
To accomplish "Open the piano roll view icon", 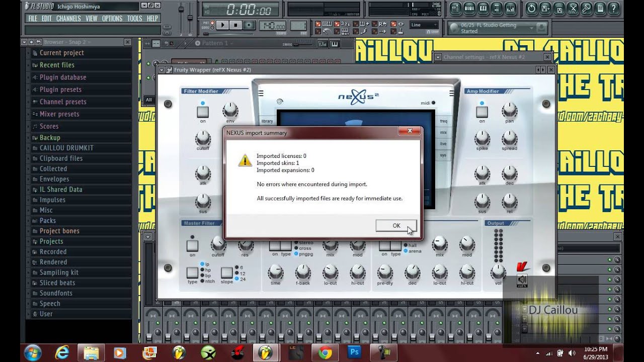I will pyautogui.click(x=483, y=9).
